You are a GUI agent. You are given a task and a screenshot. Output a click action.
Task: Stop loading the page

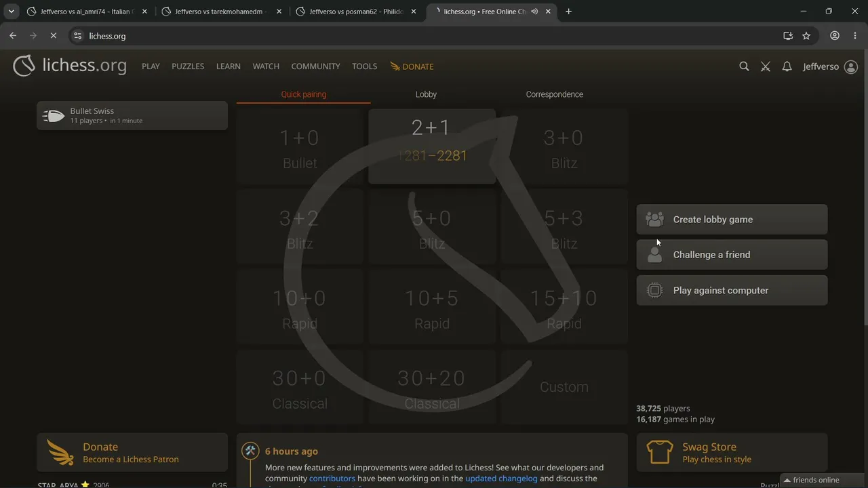(x=53, y=36)
